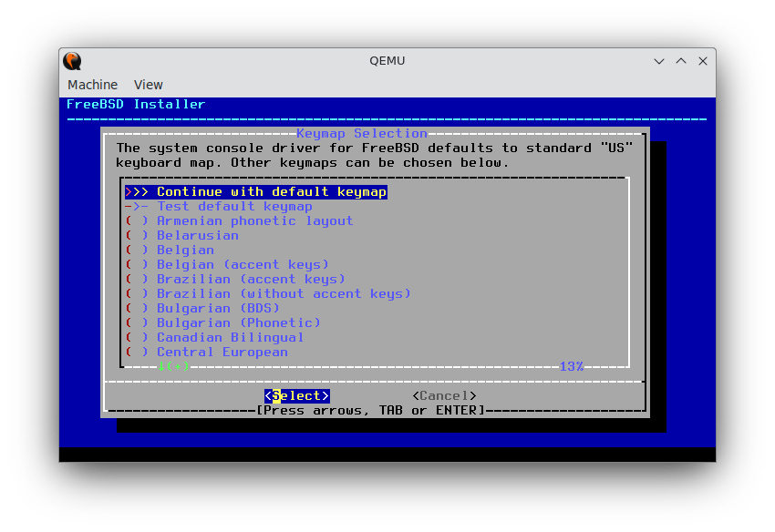
Task: Select Bulgarian (BDS) keymap
Action: pyautogui.click(x=218, y=308)
